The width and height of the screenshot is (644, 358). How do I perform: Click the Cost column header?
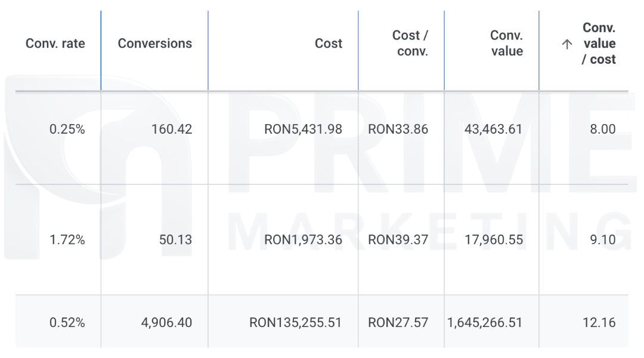click(x=329, y=44)
